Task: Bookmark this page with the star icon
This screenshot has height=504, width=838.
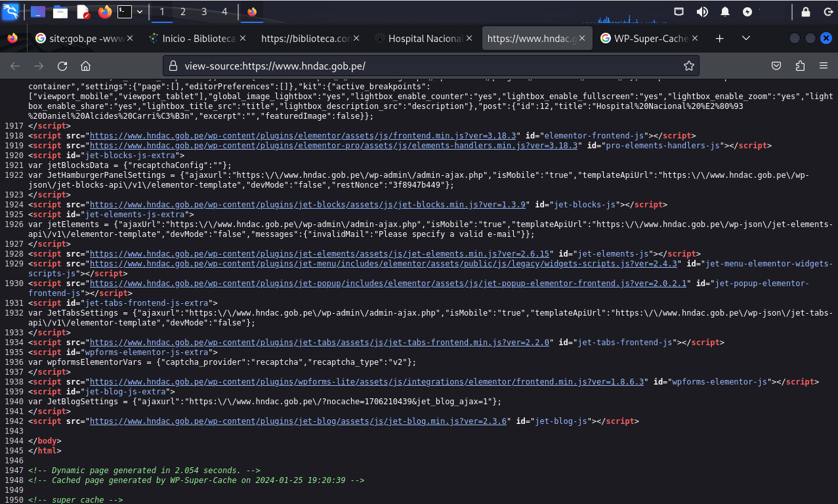Action: pos(688,66)
